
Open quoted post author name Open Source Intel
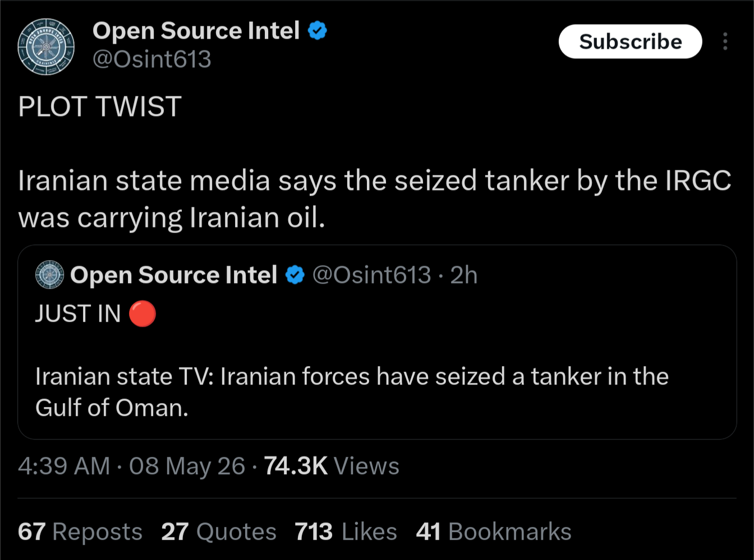tap(174, 275)
